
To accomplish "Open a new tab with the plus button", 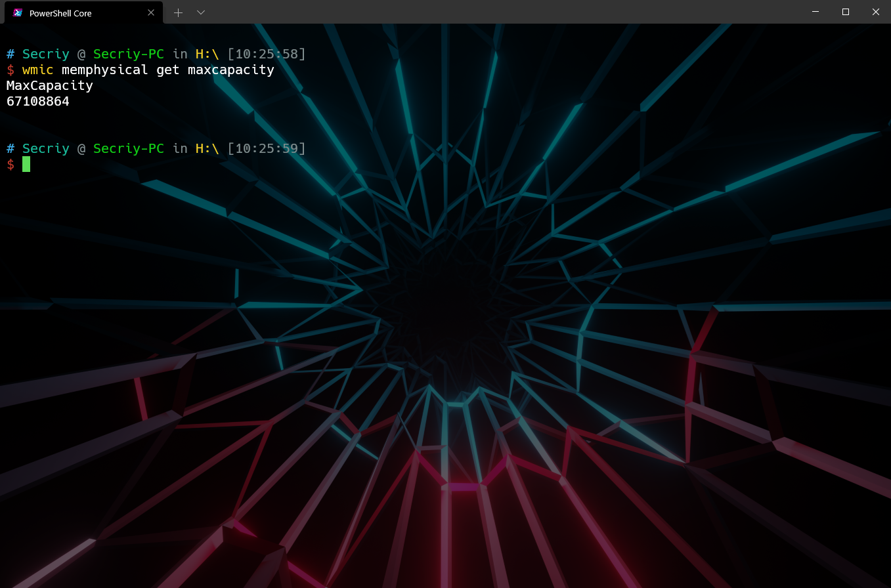I will 178,12.
